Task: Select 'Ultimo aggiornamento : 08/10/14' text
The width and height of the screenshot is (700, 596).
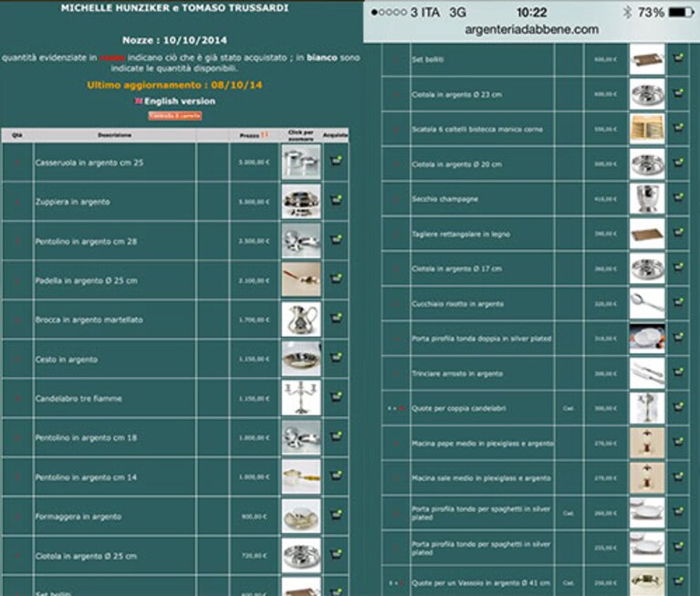Action: (174, 85)
